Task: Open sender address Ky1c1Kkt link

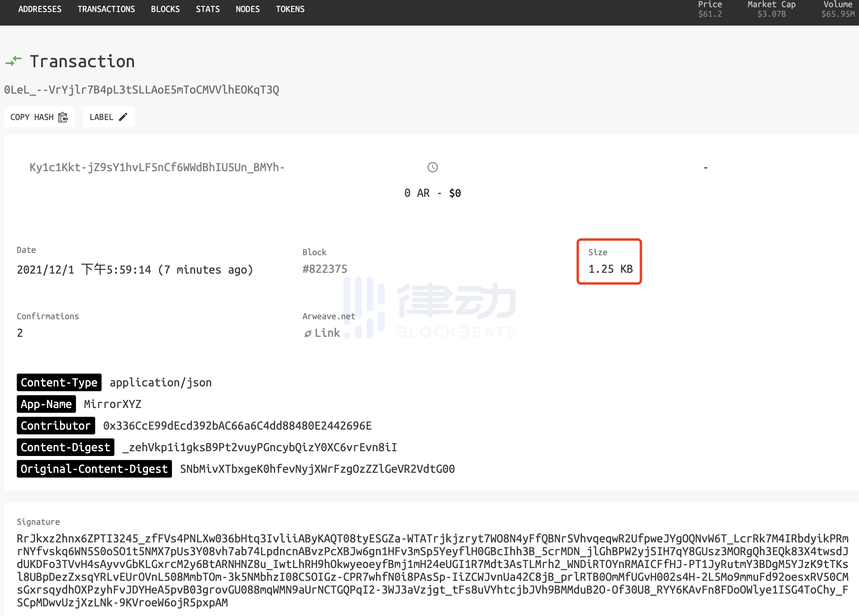Action: [x=157, y=167]
